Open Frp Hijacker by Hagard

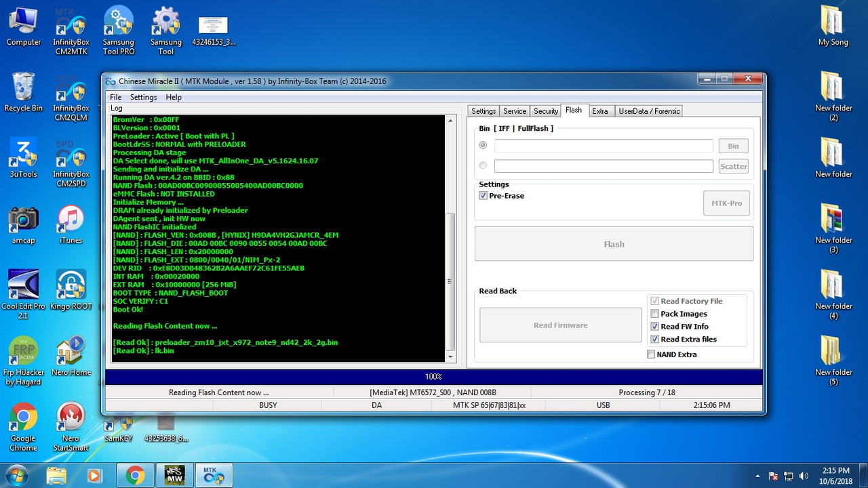click(x=24, y=361)
